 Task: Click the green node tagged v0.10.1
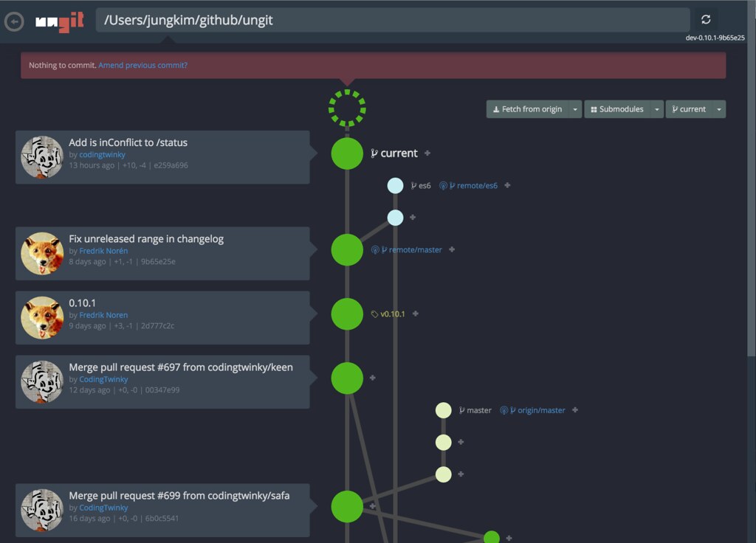click(x=347, y=314)
